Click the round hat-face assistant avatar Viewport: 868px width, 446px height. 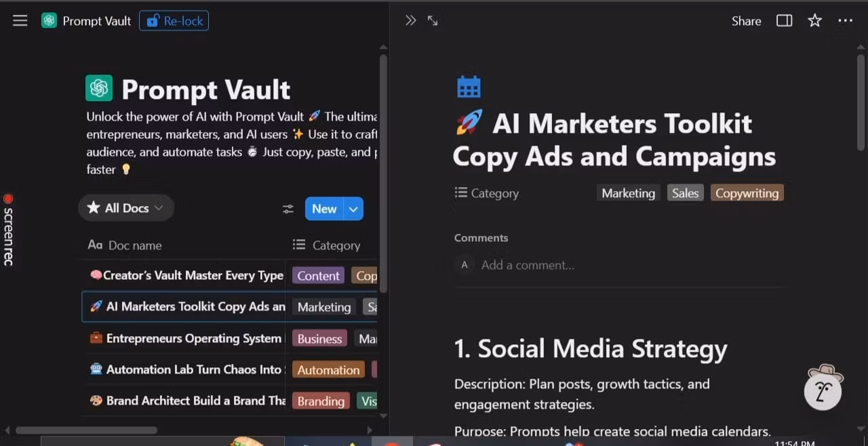tap(823, 388)
